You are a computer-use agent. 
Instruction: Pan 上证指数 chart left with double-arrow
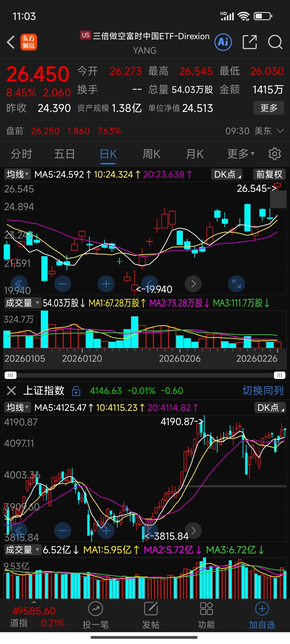coord(19,531)
